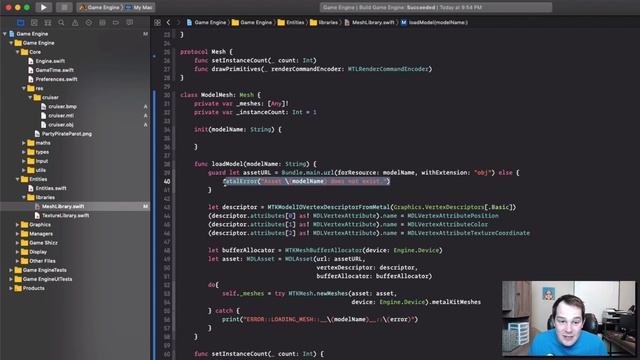
Task: Click the Run (play) button
Action: pyautogui.click(x=44, y=7)
